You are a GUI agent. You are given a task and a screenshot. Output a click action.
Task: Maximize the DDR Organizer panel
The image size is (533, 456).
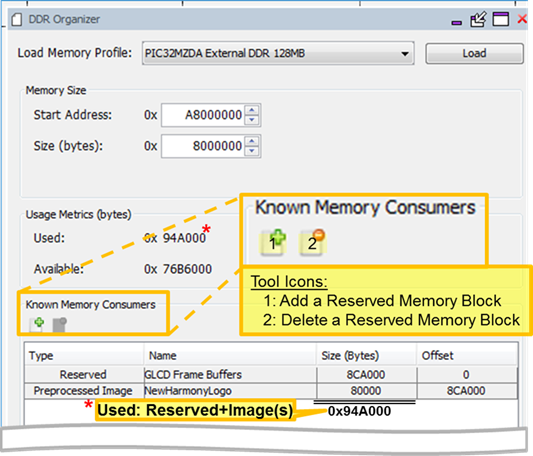pos(501,19)
